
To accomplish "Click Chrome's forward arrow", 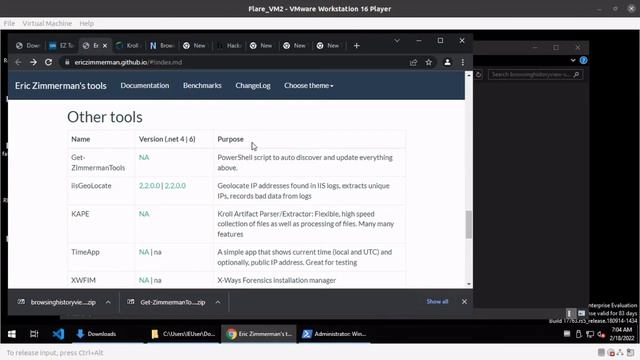I will pos(33,62).
